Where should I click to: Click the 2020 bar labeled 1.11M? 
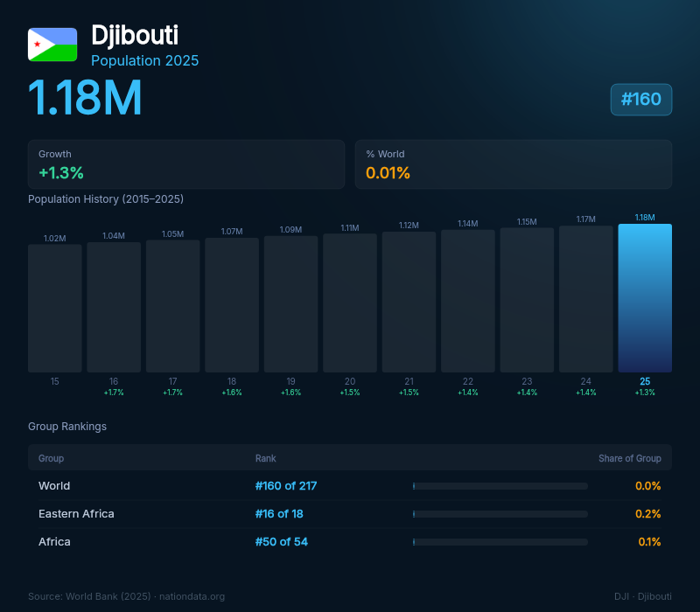(x=350, y=303)
